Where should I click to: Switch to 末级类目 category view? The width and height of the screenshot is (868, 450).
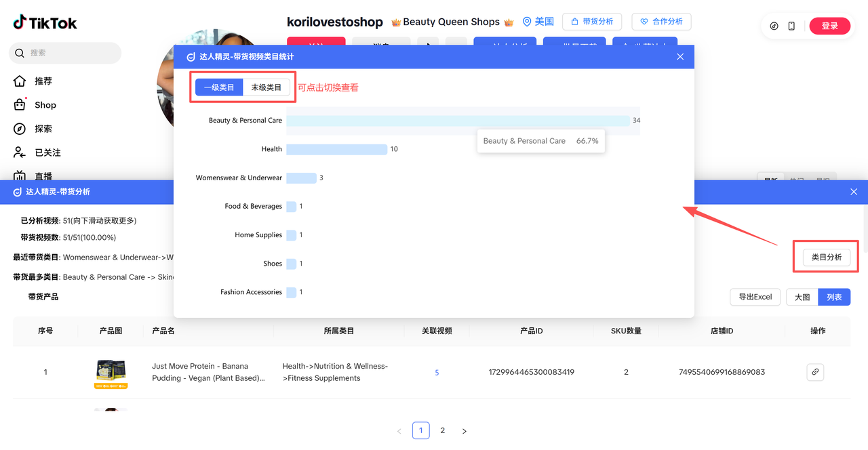(x=267, y=87)
